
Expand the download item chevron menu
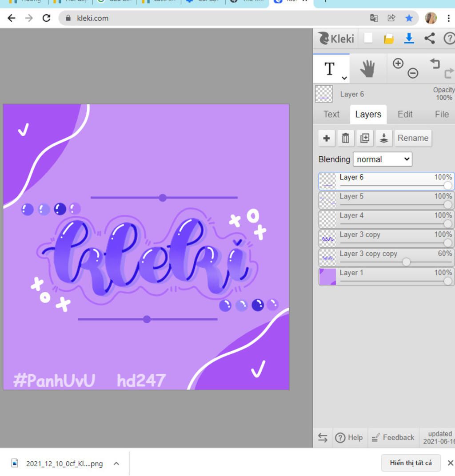[116, 464]
